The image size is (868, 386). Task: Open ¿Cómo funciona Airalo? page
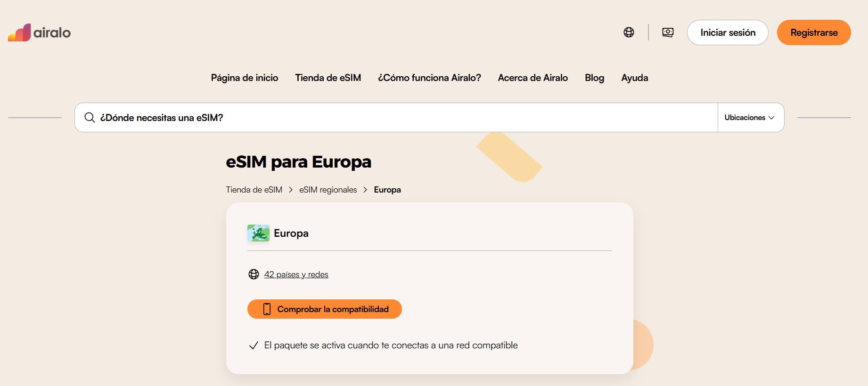[429, 78]
